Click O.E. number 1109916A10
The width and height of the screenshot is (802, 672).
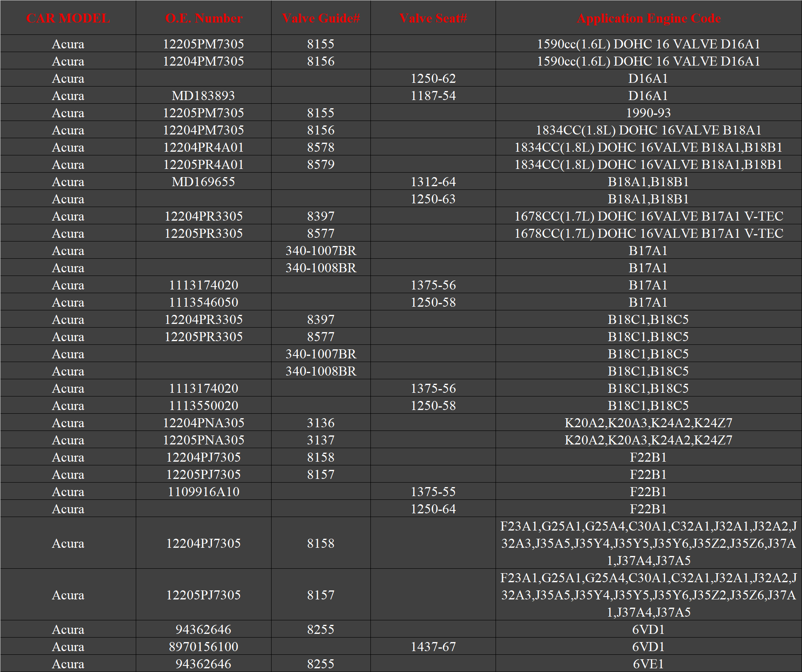pyautogui.click(x=203, y=492)
